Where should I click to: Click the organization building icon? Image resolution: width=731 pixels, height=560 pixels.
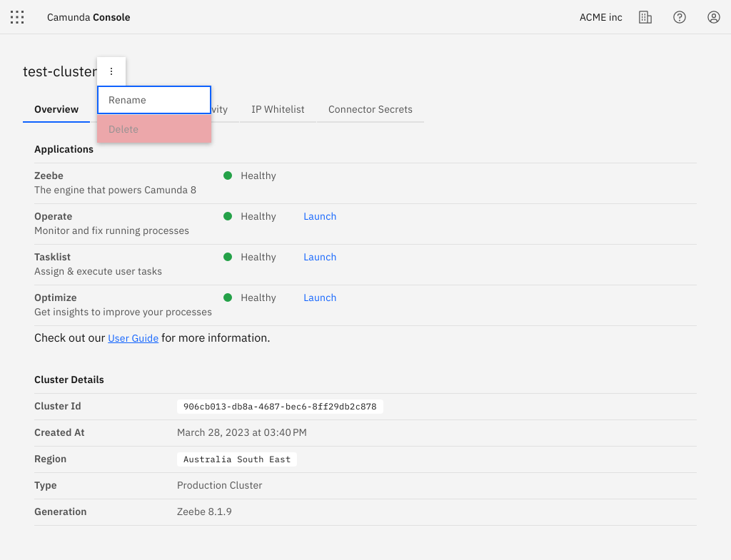[645, 17]
